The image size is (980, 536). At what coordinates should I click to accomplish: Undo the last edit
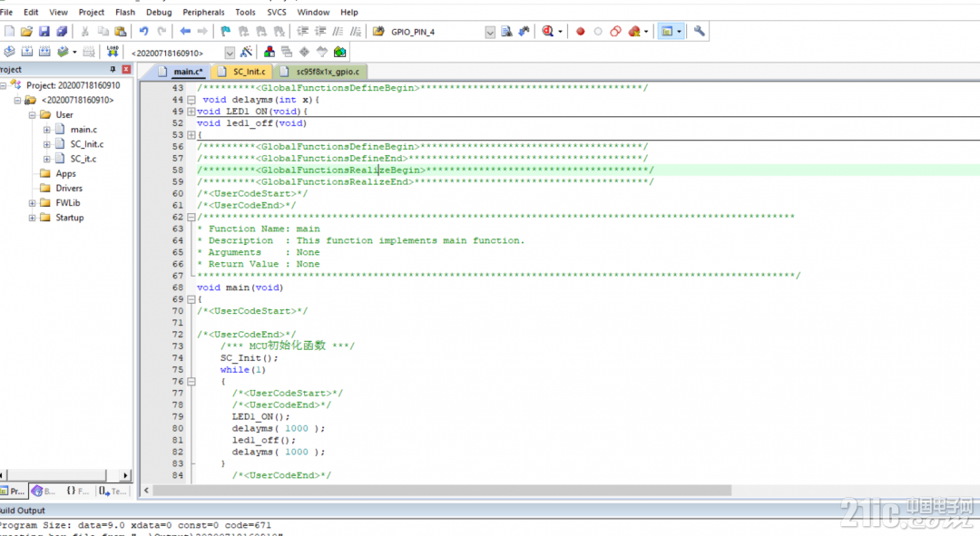coord(143,31)
